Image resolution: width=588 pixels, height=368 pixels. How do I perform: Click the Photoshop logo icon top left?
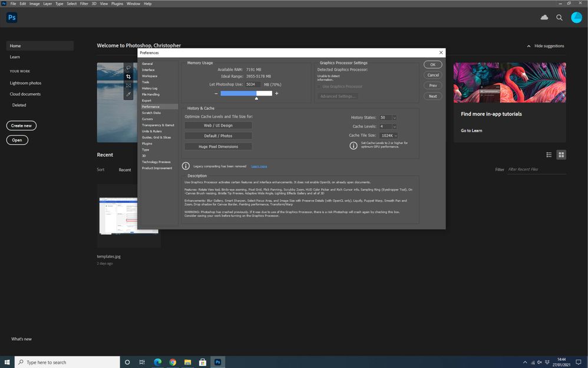pyautogui.click(x=11, y=17)
